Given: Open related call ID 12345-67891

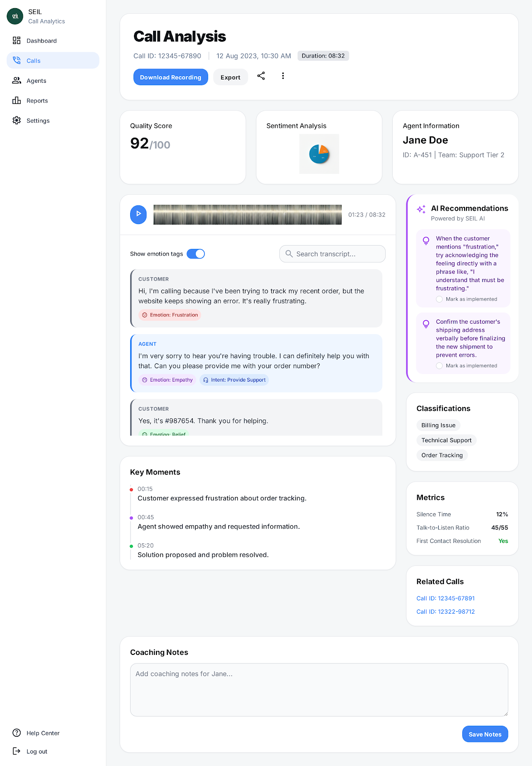Looking at the screenshot, I should pyautogui.click(x=445, y=598).
